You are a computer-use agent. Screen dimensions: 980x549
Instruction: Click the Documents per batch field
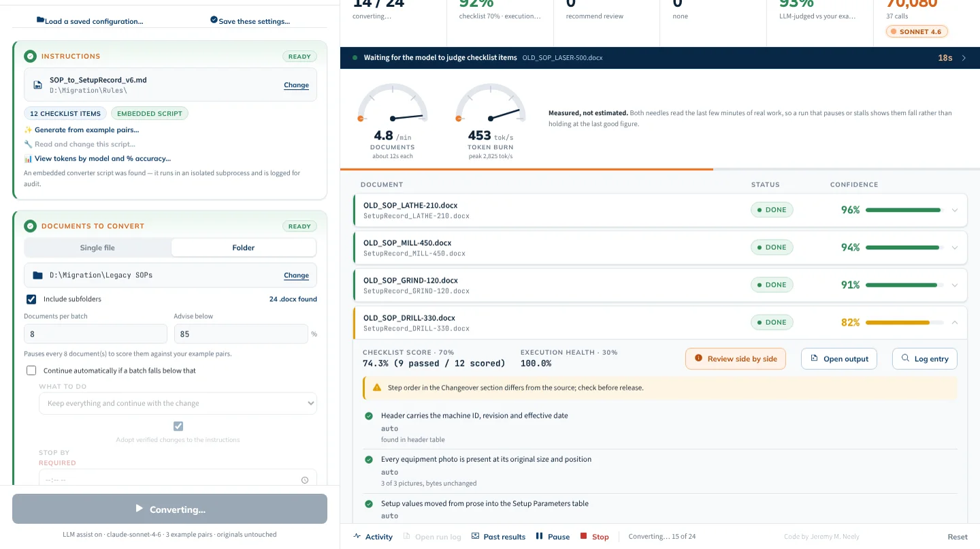click(x=95, y=334)
